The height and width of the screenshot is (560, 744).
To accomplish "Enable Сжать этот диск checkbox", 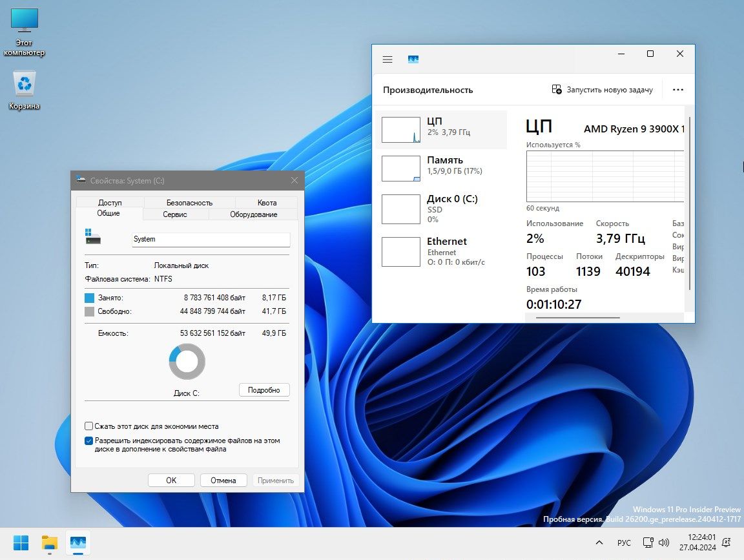I will (x=88, y=426).
